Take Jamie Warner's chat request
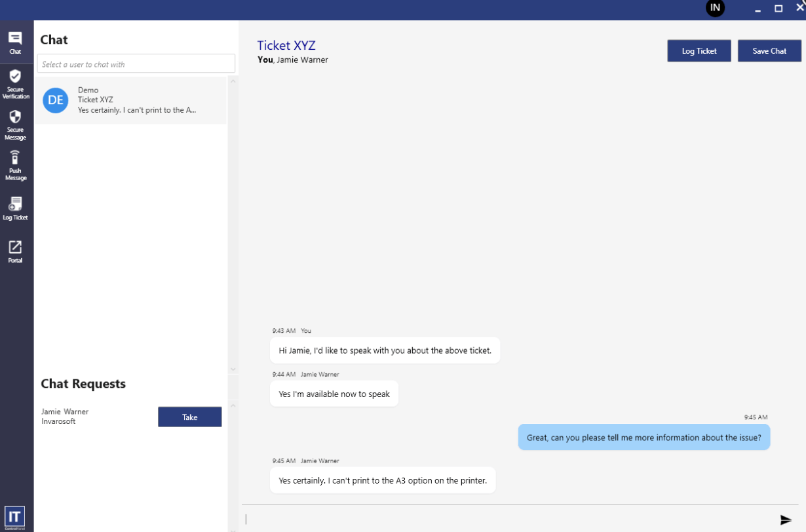Screen dimensions: 806x532 tap(189, 417)
